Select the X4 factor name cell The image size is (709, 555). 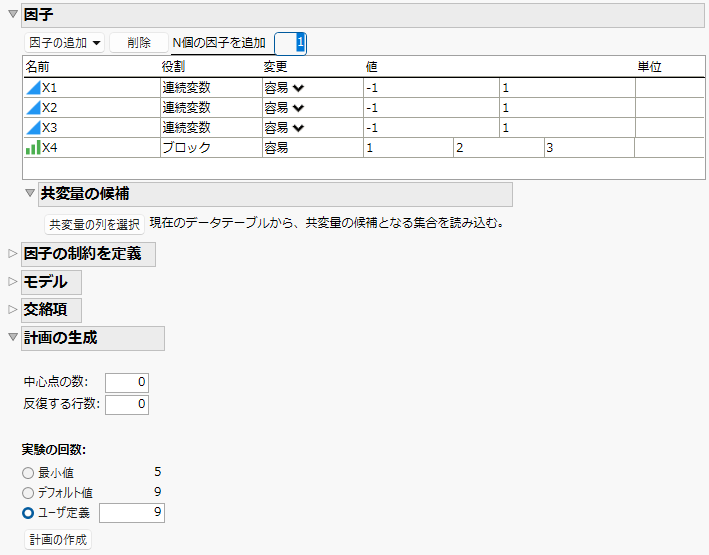92,147
